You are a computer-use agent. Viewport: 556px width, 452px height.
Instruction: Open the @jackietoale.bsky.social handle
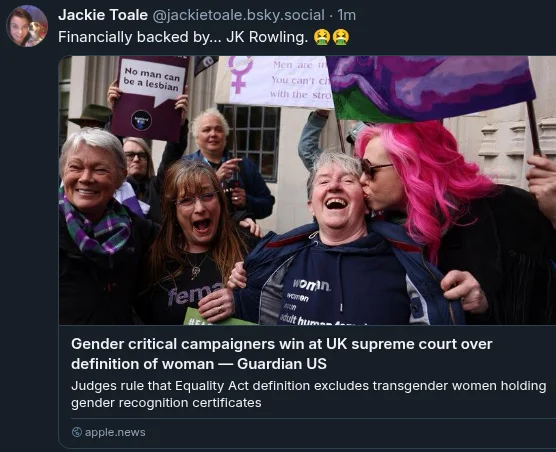(238, 15)
